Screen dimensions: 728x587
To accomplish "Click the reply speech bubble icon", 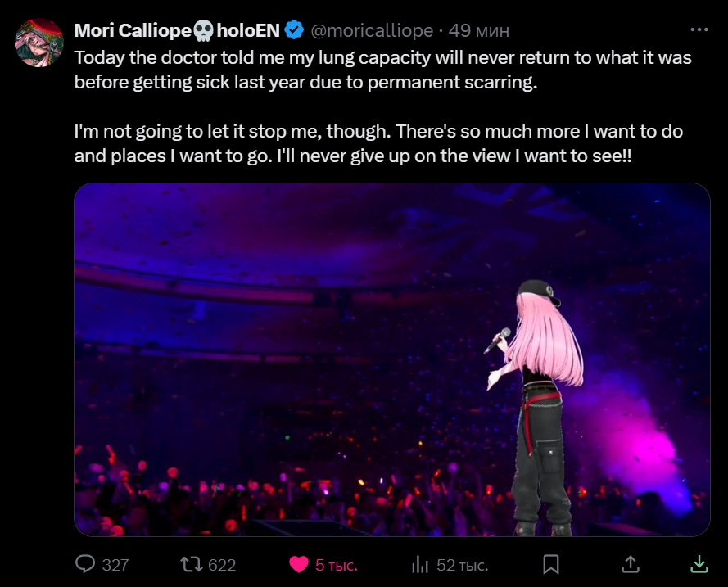I will (86, 564).
